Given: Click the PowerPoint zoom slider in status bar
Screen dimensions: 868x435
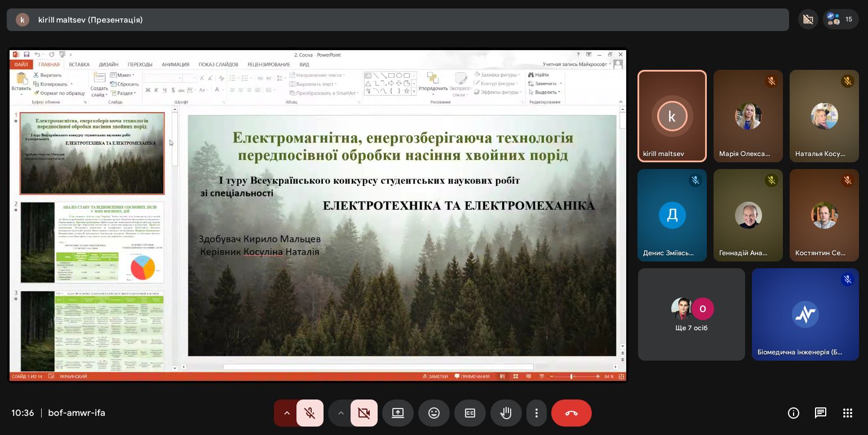Looking at the screenshot, I should 572,376.
